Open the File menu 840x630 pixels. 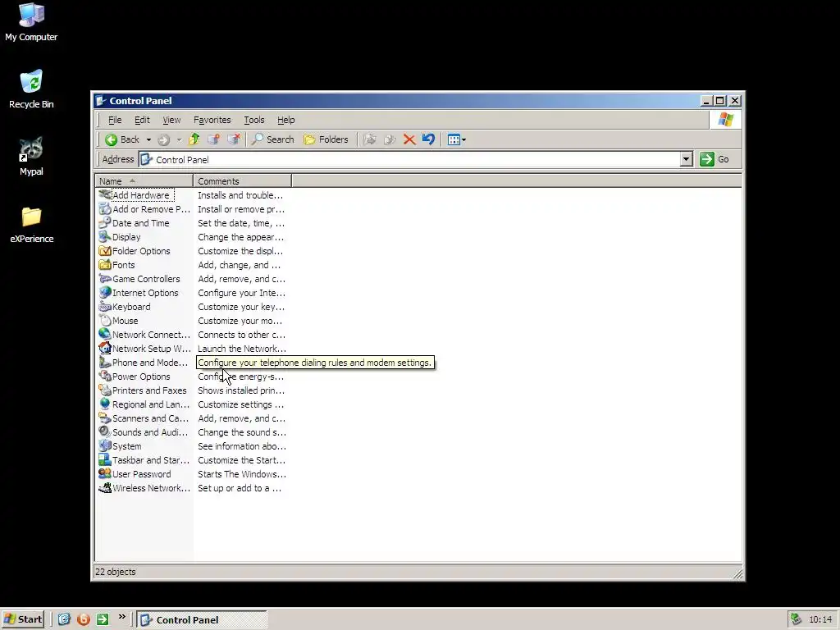tap(115, 120)
